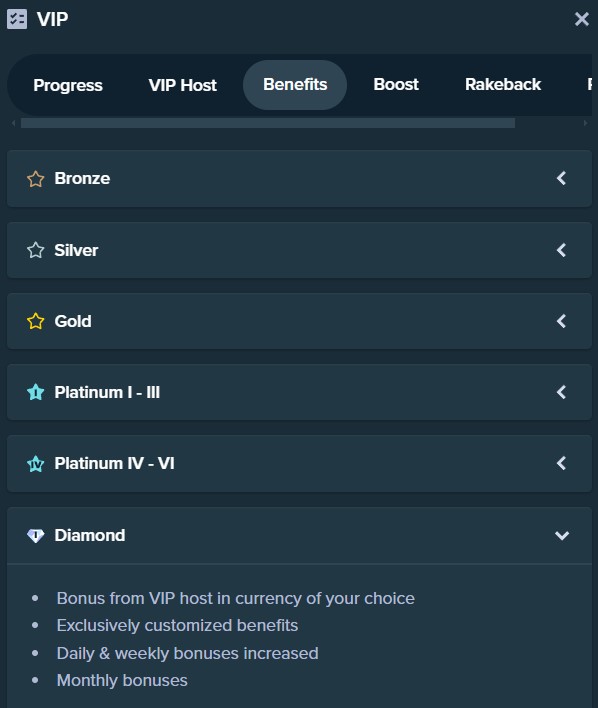Click the Bronze star icon
The image size is (598, 708).
pos(36,179)
